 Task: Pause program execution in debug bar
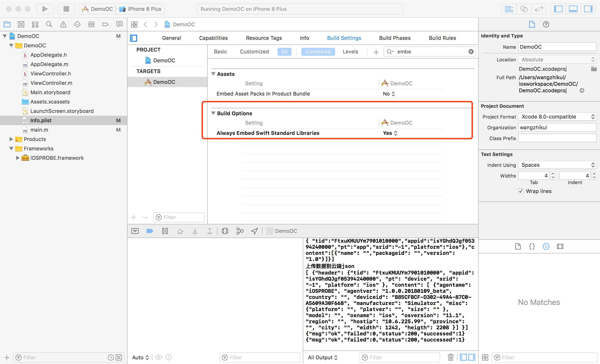[x=165, y=231]
